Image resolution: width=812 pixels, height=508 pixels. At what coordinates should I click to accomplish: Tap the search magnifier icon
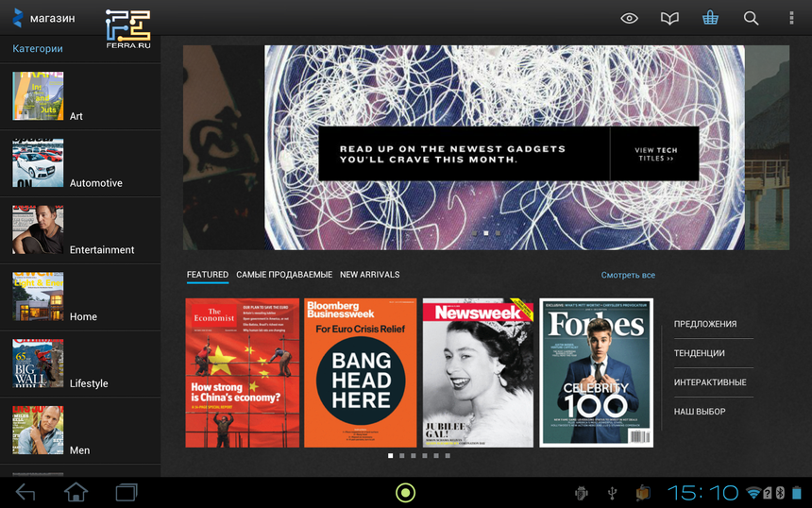[x=751, y=19]
